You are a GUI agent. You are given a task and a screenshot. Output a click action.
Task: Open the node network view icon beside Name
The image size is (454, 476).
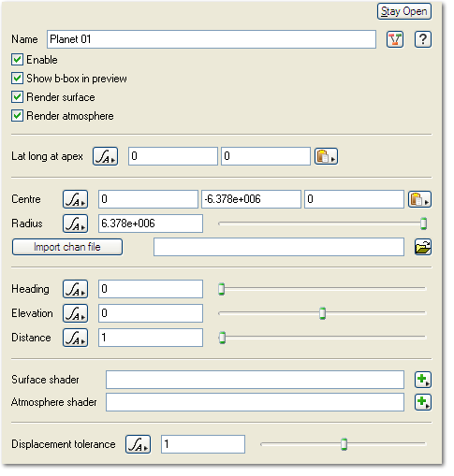pos(395,39)
